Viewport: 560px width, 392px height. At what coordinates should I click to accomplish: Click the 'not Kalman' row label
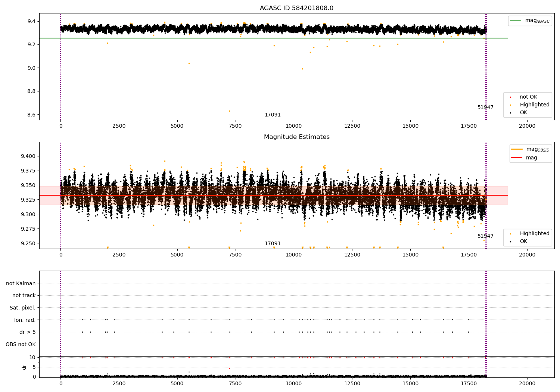pyautogui.click(x=21, y=283)
